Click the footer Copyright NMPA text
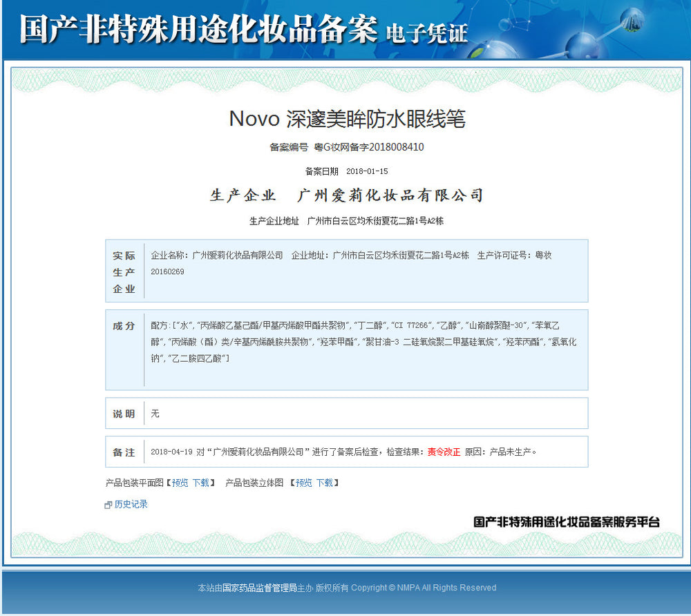Screen dimensions: 691x616 (424, 588)
